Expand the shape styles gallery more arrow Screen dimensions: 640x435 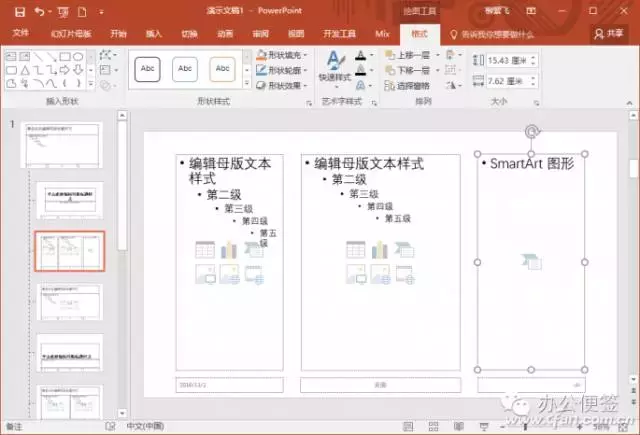(x=247, y=84)
